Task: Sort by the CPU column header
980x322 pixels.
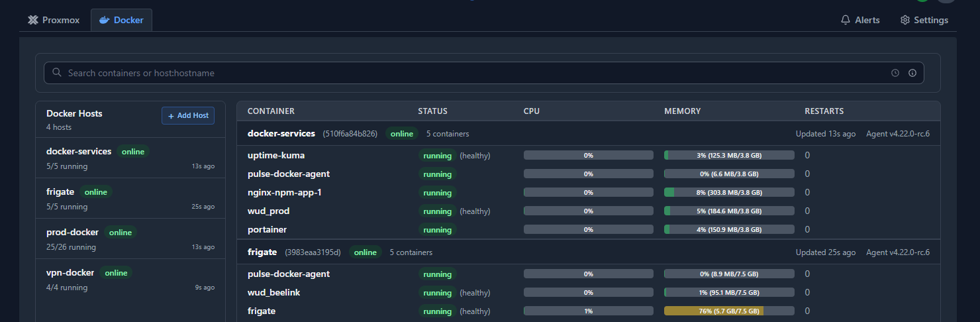Action: point(532,111)
